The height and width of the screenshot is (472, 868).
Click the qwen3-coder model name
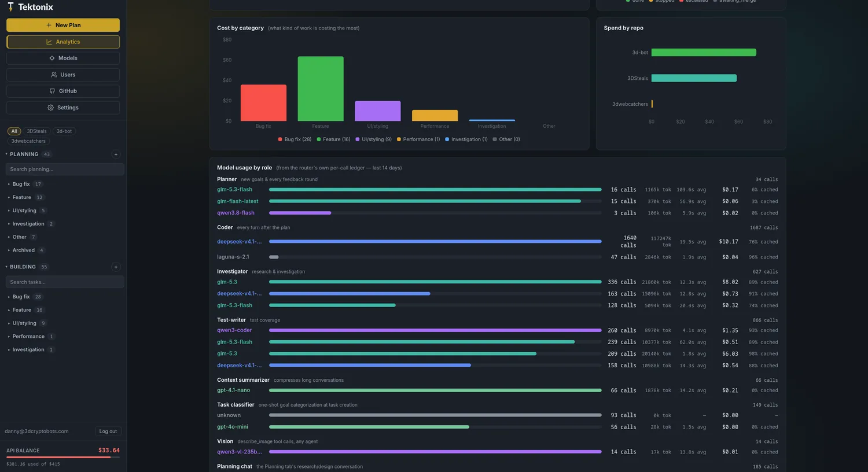(x=234, y=330)
